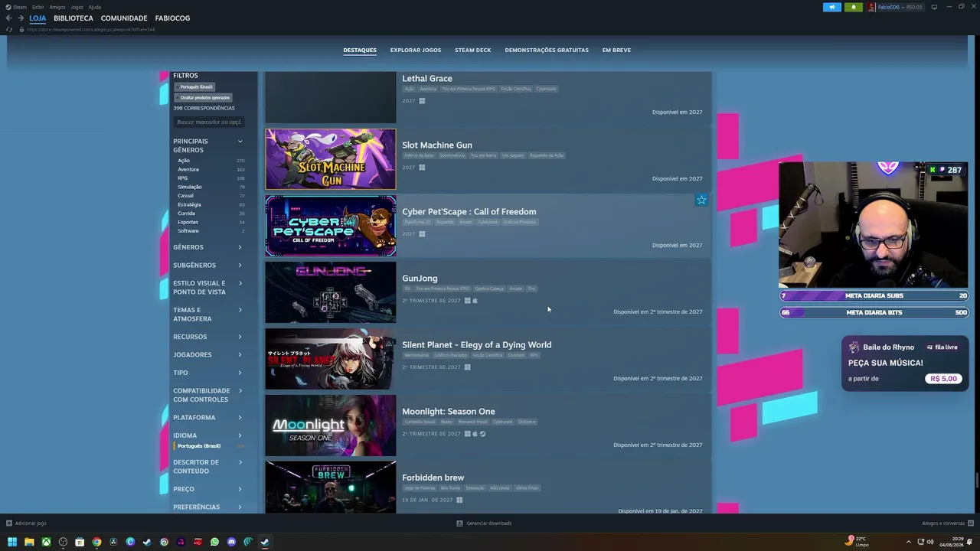The height and width of the screenshot is (551, 980).
Task: Open Steam notifications bell
Action: pyautogui.click(x=854, y=7)
